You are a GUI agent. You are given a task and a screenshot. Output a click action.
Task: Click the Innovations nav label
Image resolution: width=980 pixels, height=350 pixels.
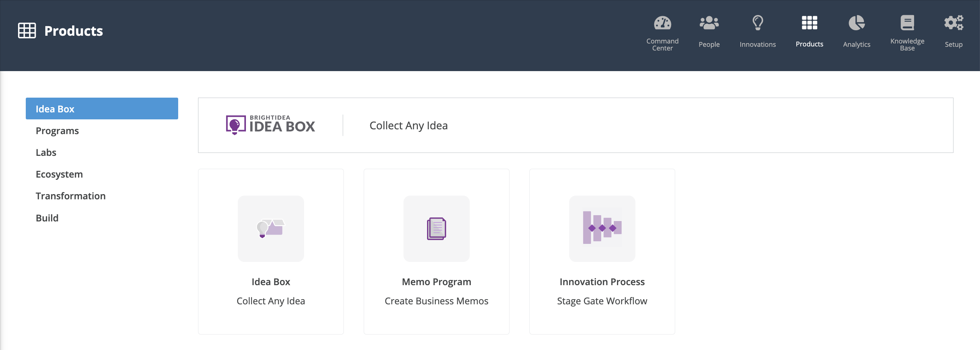coord(757,44)
